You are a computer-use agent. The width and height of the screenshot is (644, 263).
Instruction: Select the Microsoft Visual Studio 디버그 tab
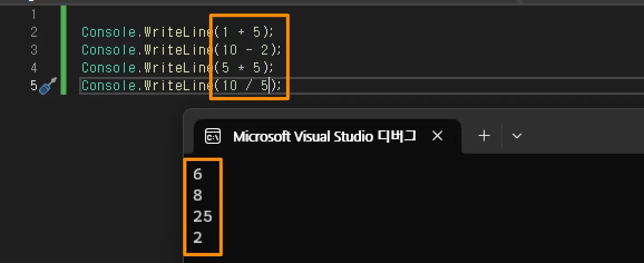point(324,137)
